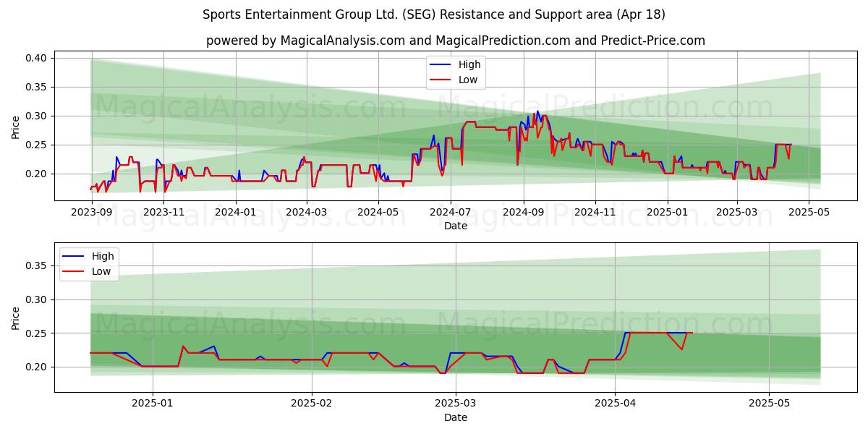The height and width of the screenshot is (434, 868).
Task: Click the 0.30 price tick on upper chart
Action: point(37,116)
